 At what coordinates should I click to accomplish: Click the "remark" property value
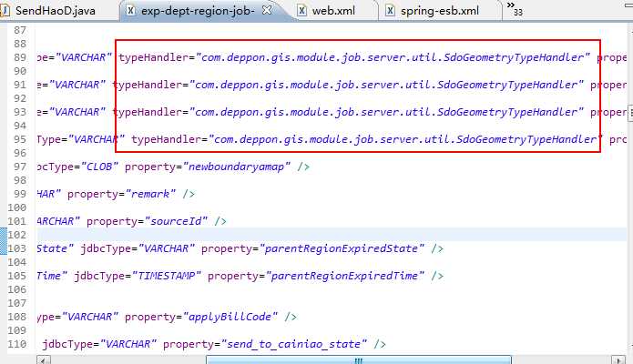tap(151, 194)
